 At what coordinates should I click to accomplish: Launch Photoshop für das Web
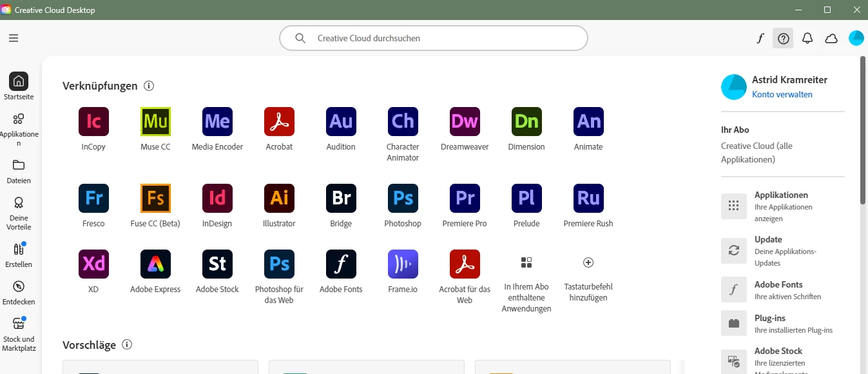pyautogui.click(x=279, y=264)
